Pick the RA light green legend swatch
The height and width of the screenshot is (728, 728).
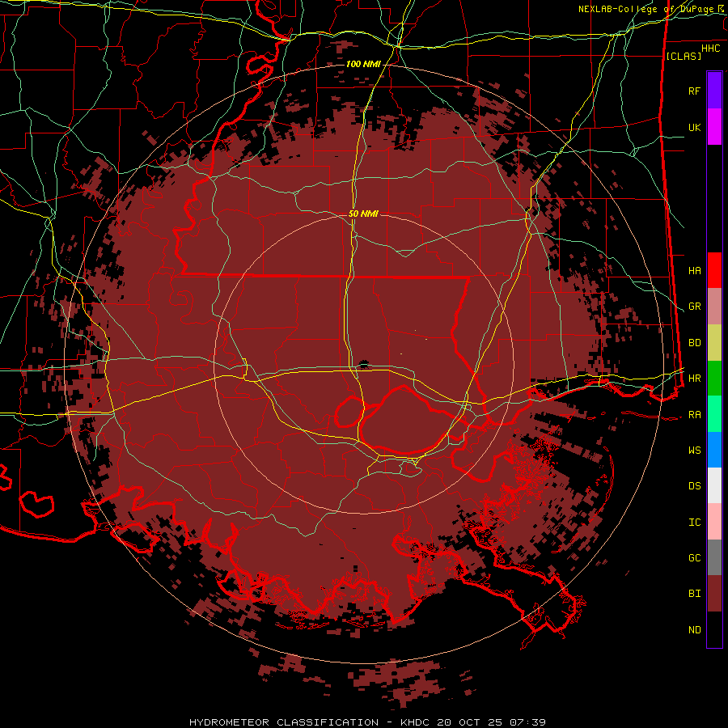pyautogui.click(x=714, y=414)
